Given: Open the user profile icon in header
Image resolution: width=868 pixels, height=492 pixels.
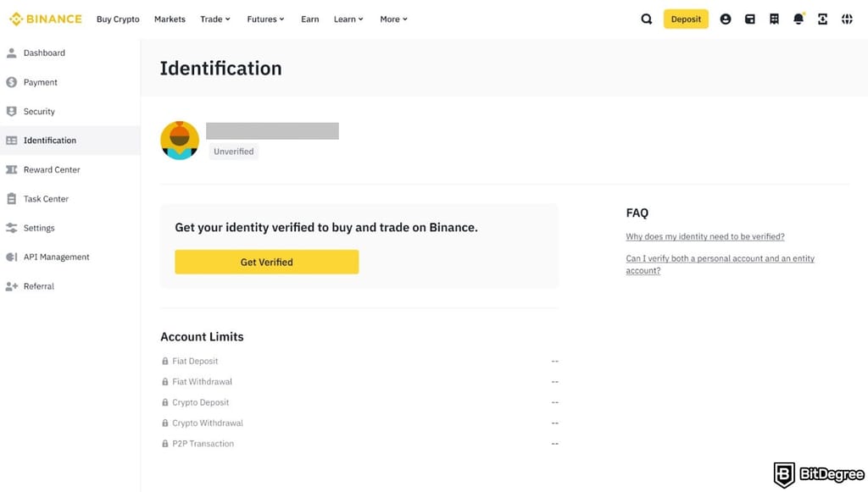Looking at the screenshot, I should click(726, 19).
